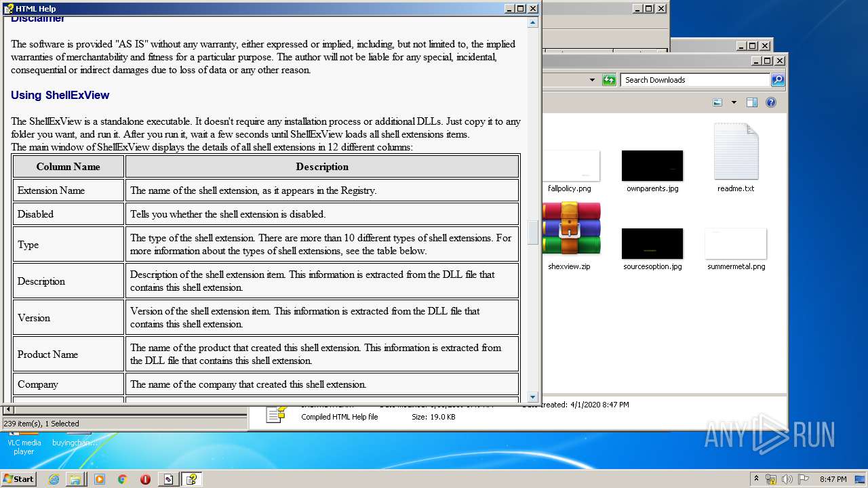Show hidden system tray icons
Viewport: 868px width, 488px height.
[756, 479]
